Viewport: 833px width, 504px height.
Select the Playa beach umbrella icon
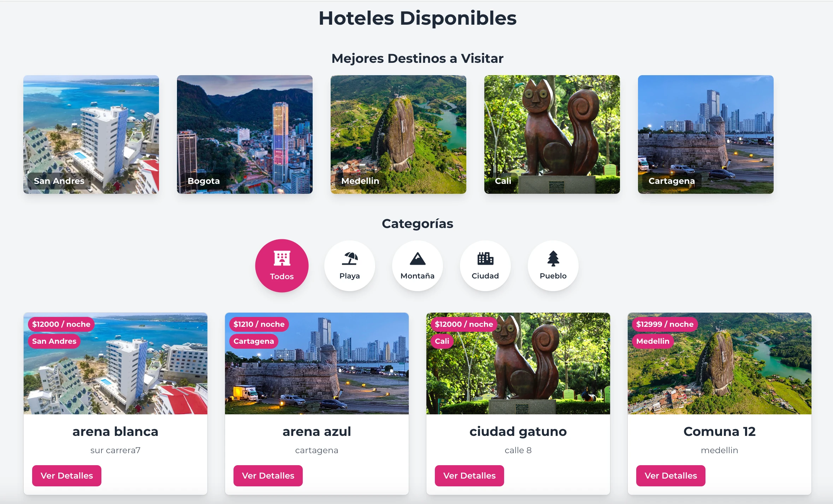coord(350,258)
